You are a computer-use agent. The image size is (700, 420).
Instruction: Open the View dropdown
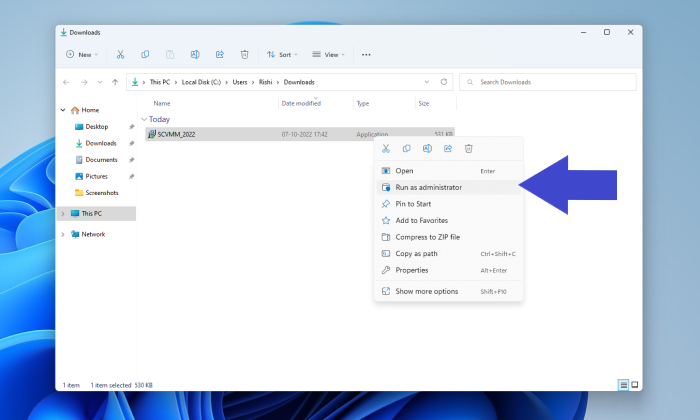(x=329, y=54)
